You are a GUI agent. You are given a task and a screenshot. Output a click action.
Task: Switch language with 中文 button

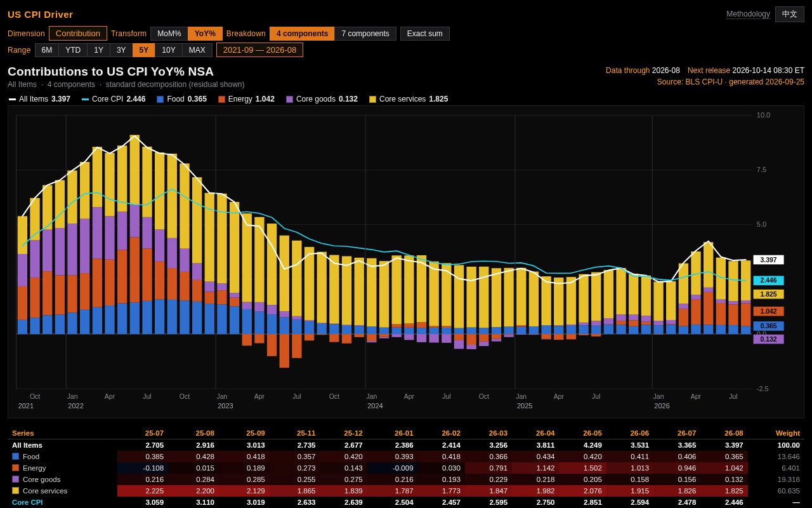(790, 15)
